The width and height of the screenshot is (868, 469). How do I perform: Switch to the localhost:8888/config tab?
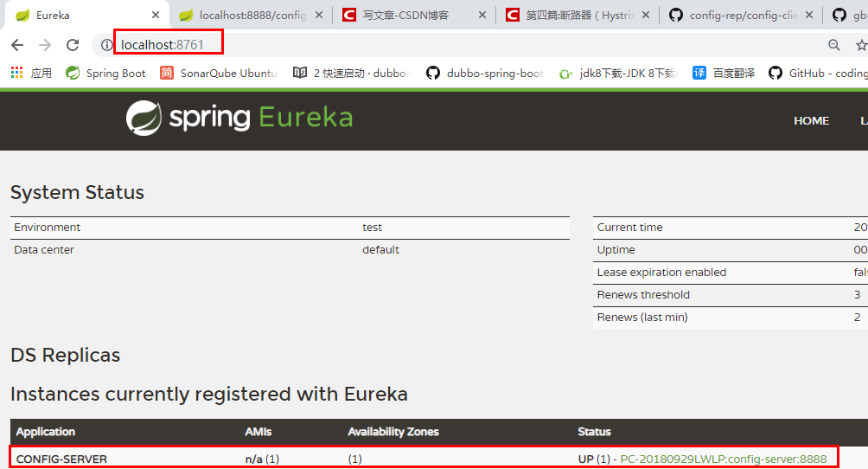pos(252,16)
